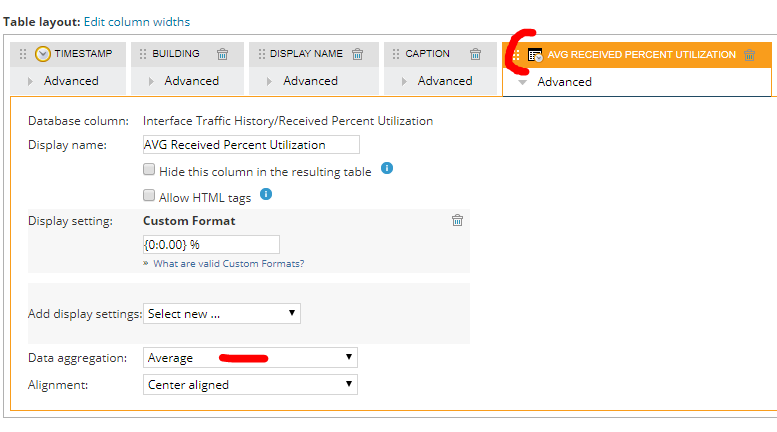The height and width of the screenshot is (432, 777).
Task: Click the info icon beside Hide this column
Action: point(387,169)
